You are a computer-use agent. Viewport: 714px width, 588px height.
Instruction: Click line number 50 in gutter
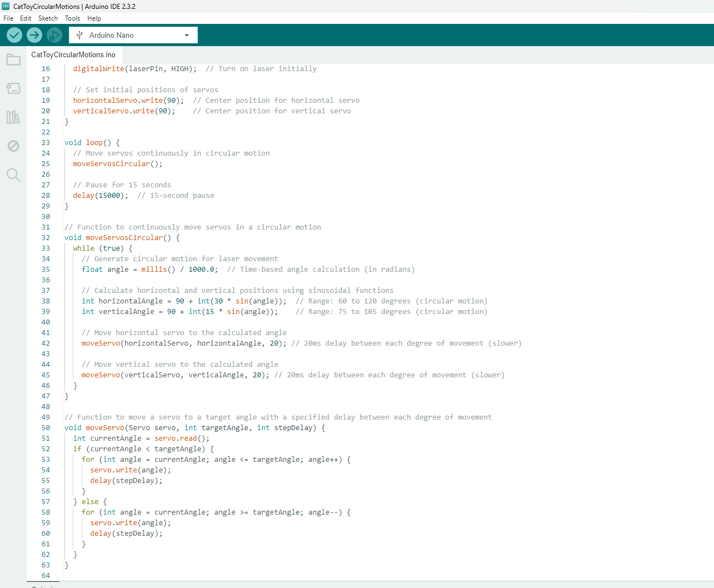tap(46, 428)
